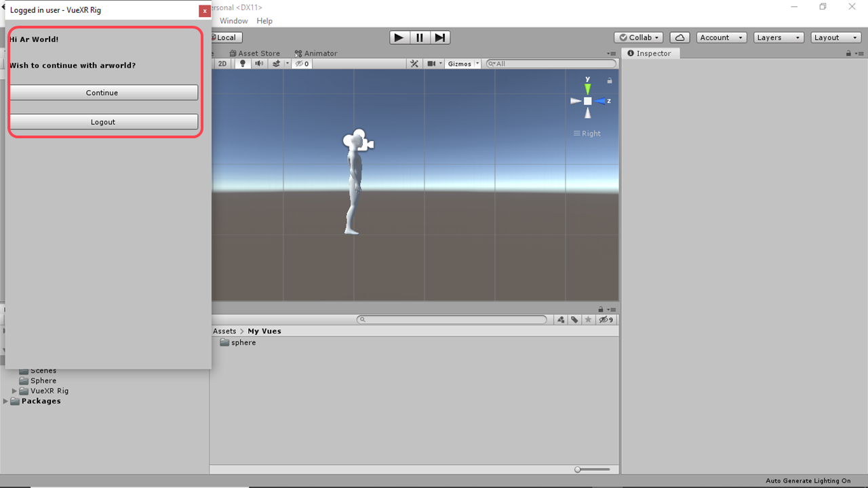Open the Help menu
Viewport: 868px width, 488px height.
[264, 21]
